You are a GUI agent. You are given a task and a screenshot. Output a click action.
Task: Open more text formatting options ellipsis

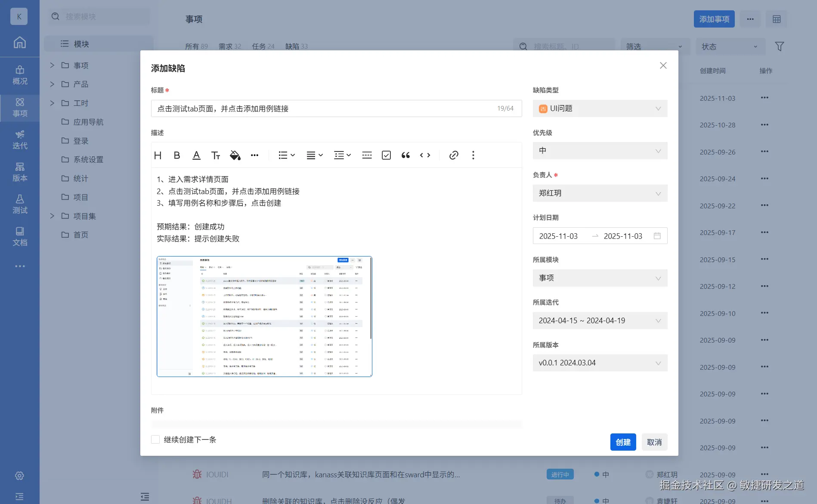tap(255, 155)
